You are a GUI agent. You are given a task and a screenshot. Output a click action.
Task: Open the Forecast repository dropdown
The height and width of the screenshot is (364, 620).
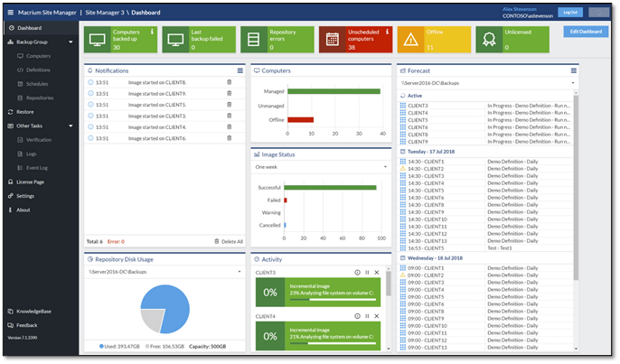tap(487, 83)
